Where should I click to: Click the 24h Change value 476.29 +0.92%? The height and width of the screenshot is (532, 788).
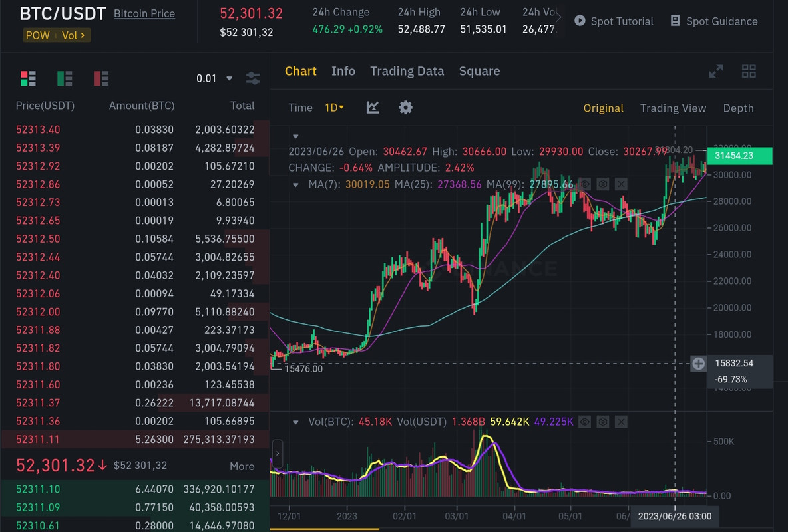pyautogui.click(x=347, y=29)
